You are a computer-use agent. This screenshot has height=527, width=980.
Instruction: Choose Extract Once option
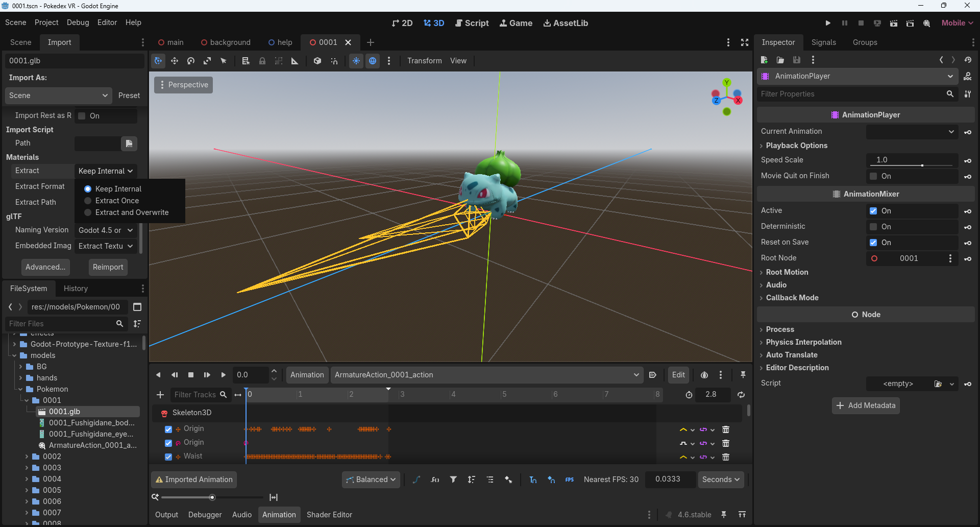click(x=112, y=201)
